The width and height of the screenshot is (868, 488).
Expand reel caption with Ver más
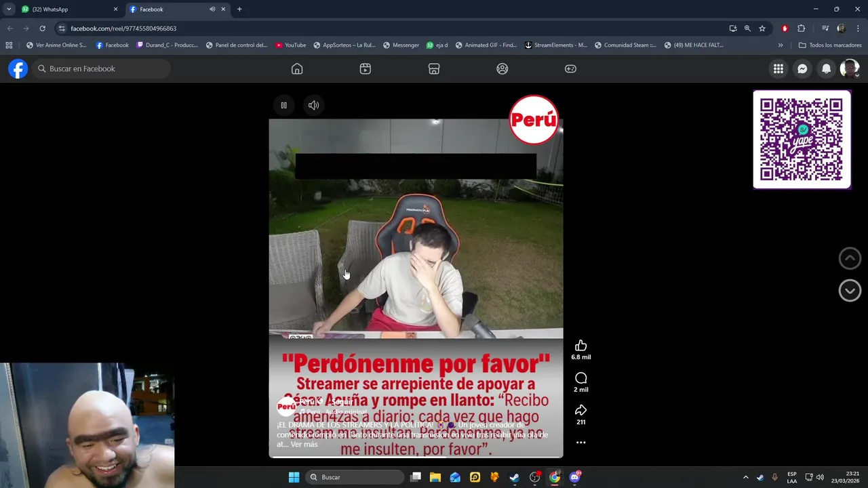tap(304, 445)
